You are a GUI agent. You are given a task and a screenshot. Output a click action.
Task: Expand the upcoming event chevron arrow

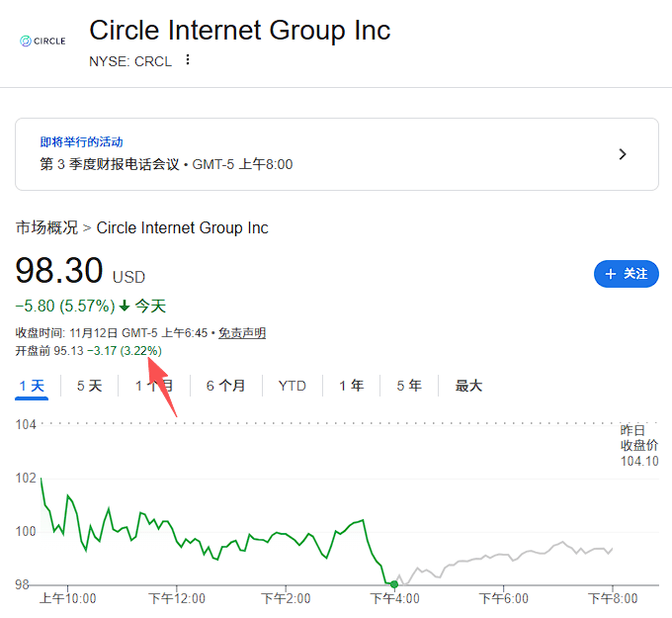pyautogui.click(x=622, y=154)
